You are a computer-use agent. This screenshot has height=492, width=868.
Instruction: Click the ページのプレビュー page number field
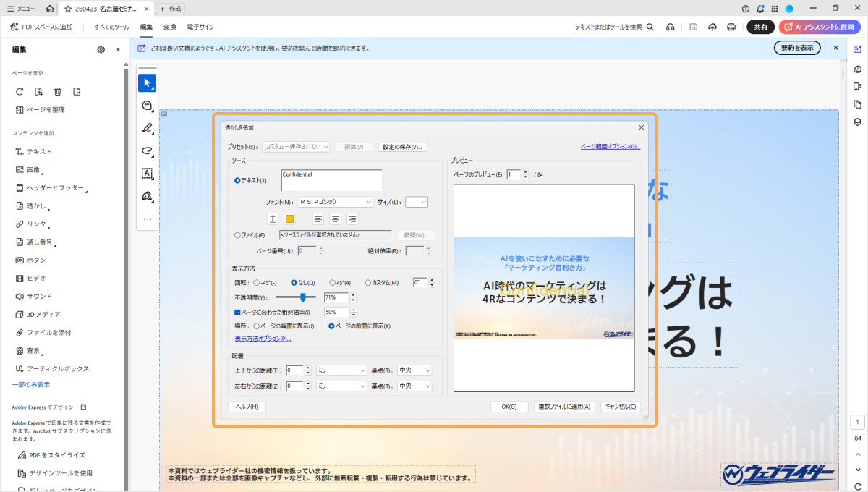[x=512, y=174]
